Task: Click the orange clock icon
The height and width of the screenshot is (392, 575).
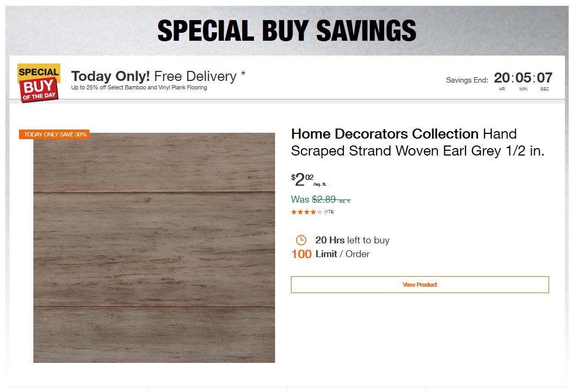Action: [300, 240]
